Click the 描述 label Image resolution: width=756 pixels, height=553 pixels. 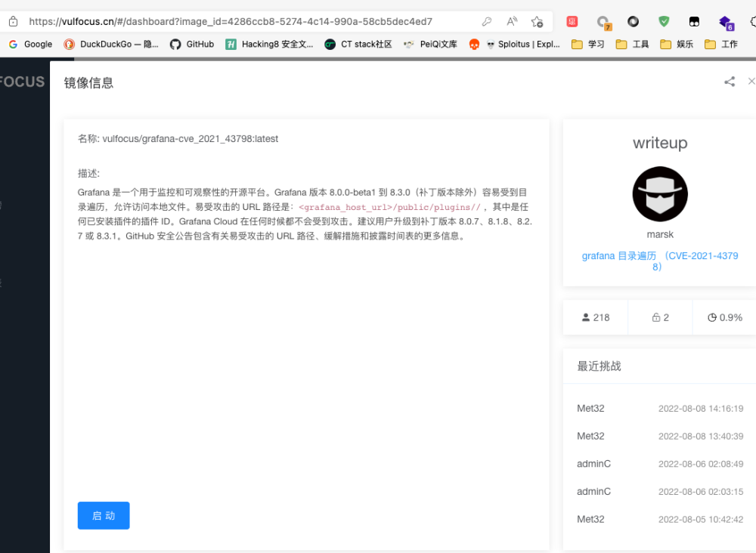coord(88,174)
